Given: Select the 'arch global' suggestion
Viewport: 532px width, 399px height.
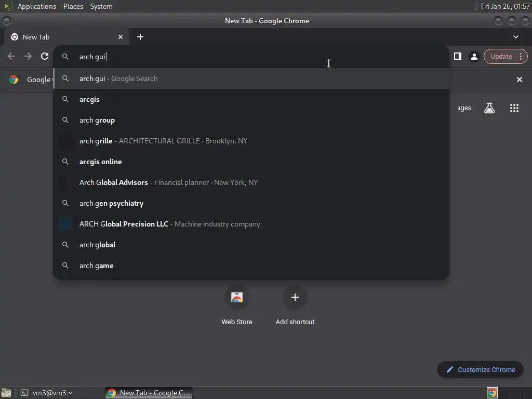Looking at the screenshot, I should coord(251,245).
